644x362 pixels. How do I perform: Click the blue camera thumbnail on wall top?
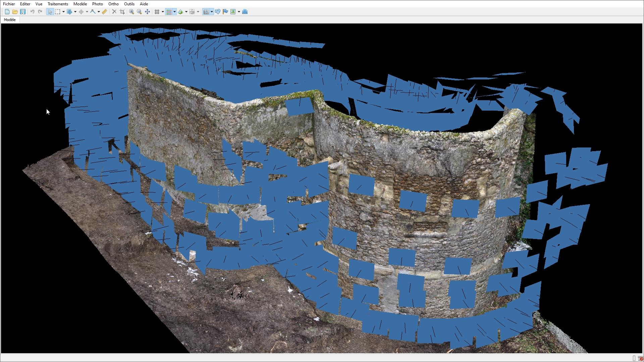pos(300,106)
